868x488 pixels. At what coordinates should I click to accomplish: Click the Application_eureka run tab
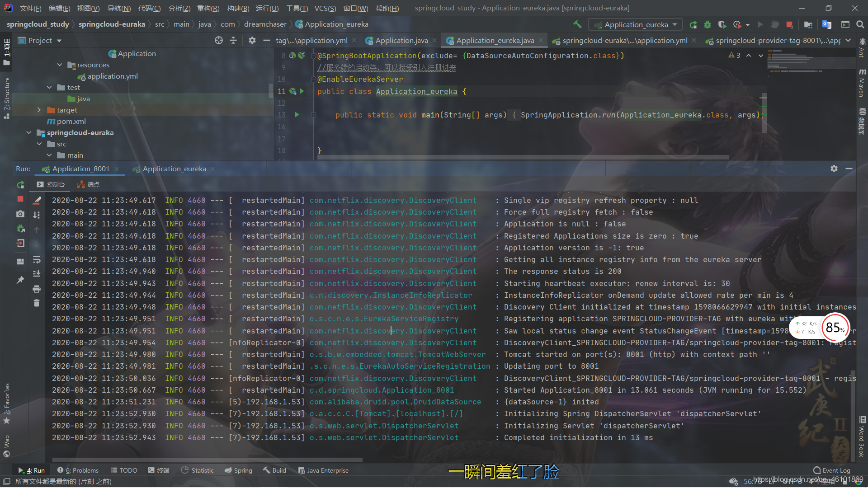click(175, 169)
